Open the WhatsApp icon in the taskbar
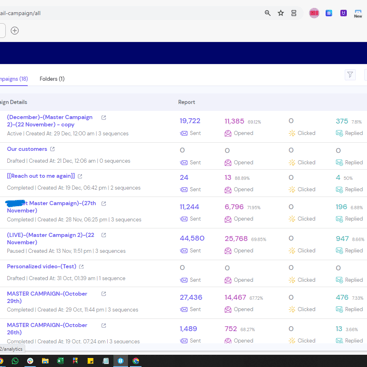This screenshot has height=367, width=367. [x=15, y=361]
